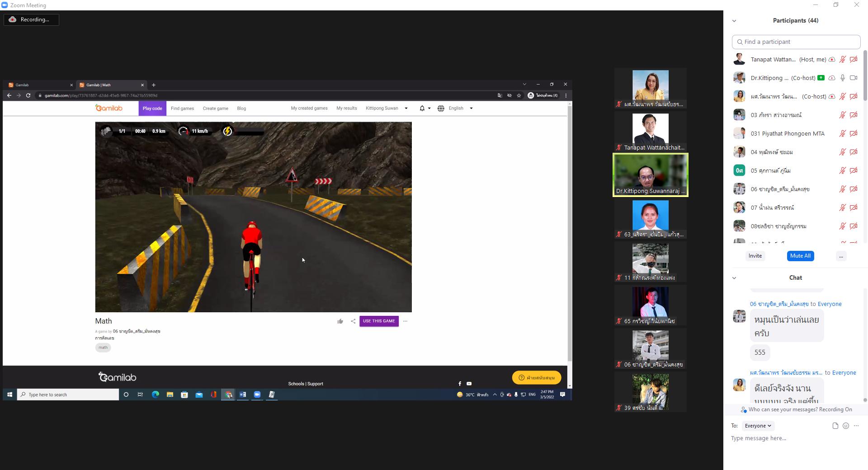
Task: Click the Microsoft Edge icon in the taskbar
Action: (x=156, y=395)
